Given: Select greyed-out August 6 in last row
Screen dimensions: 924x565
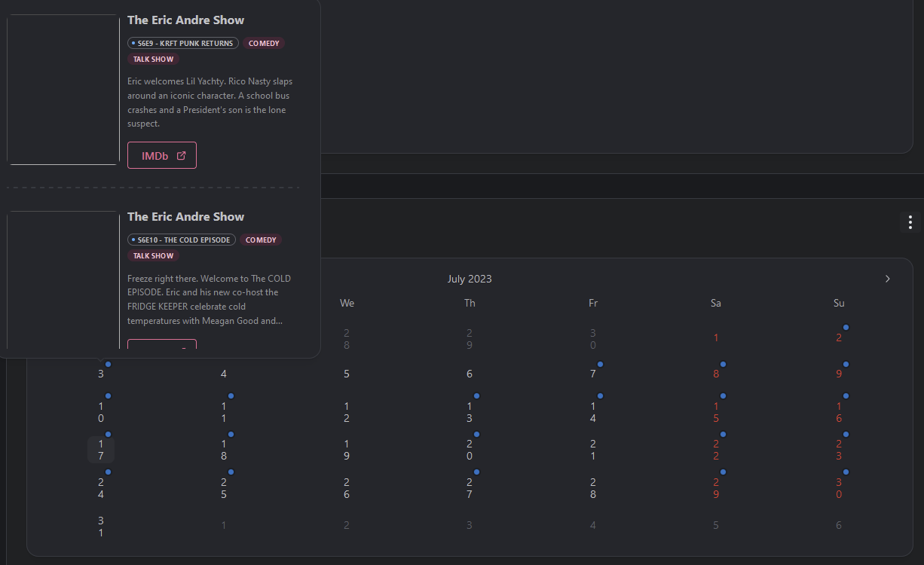Looking at the screenshot, I should pyautogui.click(x=839, y=525).
